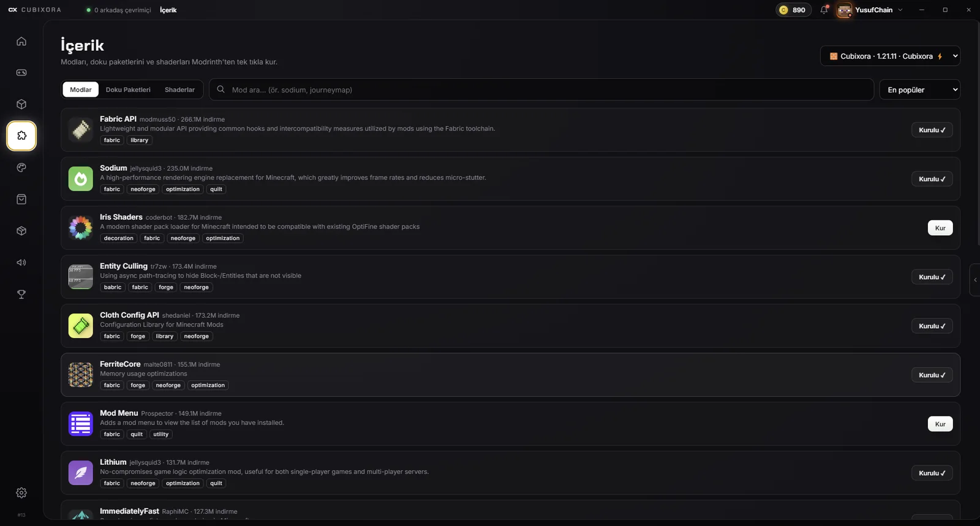Click the megaphone announcements sidebar icon
Screen dimensions: 980x526
pos(21,263)
